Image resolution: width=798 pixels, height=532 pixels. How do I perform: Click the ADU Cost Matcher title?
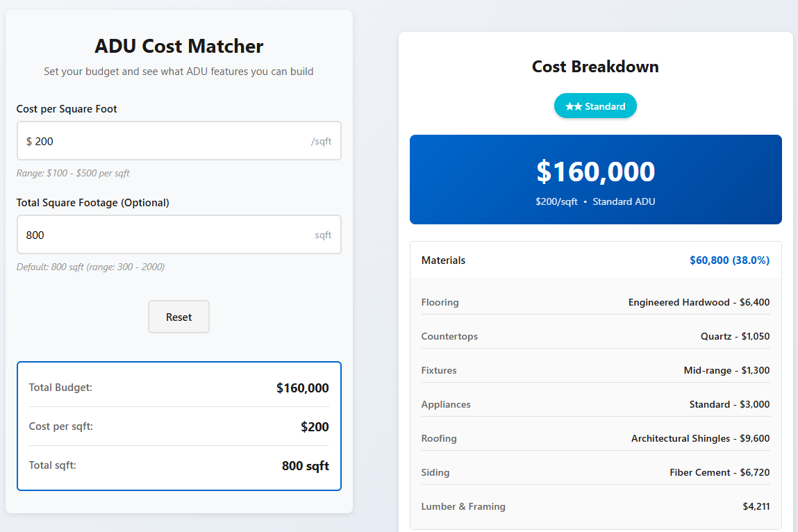(178, 46)
